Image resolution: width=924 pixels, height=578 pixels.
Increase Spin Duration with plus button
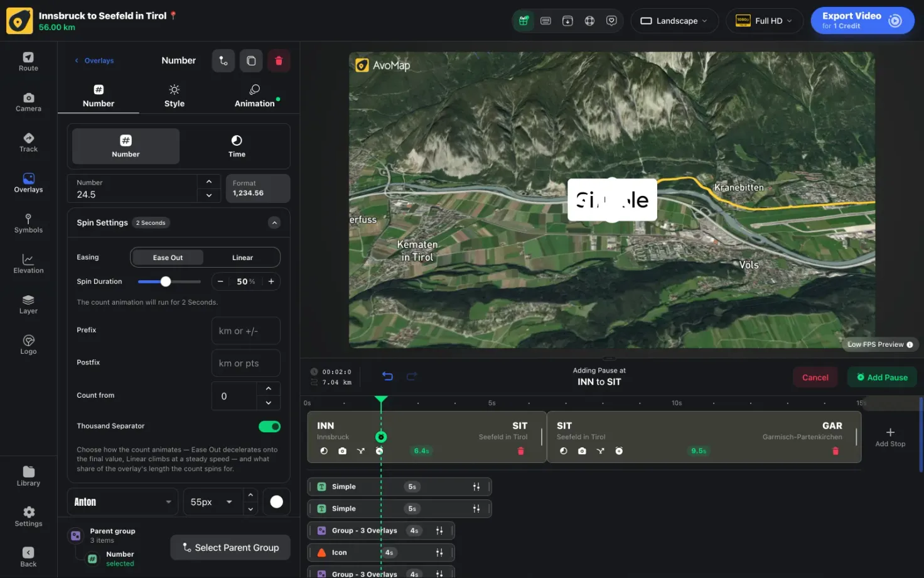coord(271,281)
